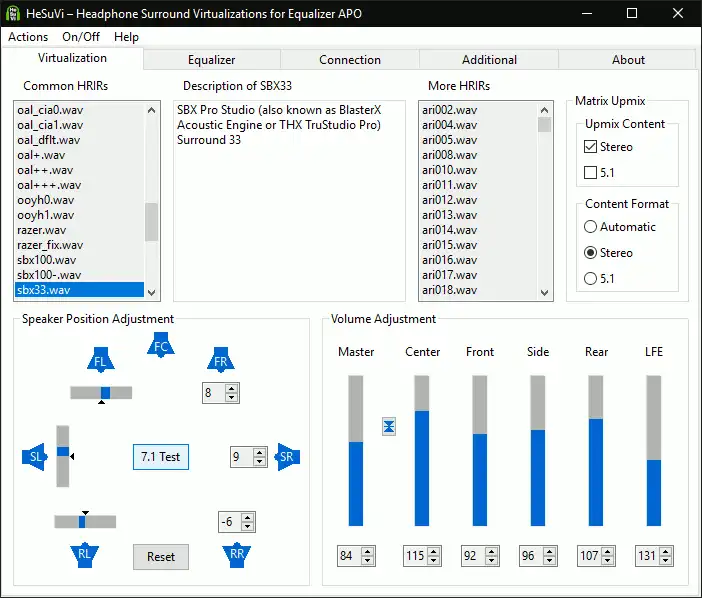Lower the Rear volume value 107
702x598 pixels.
tap(608, 560)
